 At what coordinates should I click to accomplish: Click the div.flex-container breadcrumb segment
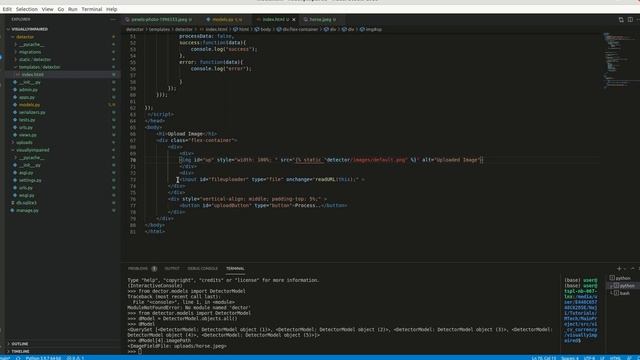pos(297,29)
